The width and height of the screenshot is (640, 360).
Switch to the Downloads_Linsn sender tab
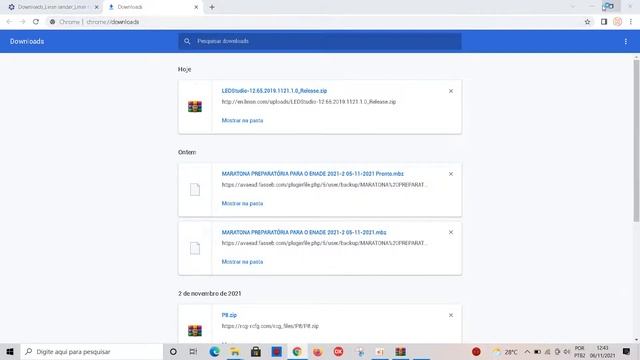52,7
